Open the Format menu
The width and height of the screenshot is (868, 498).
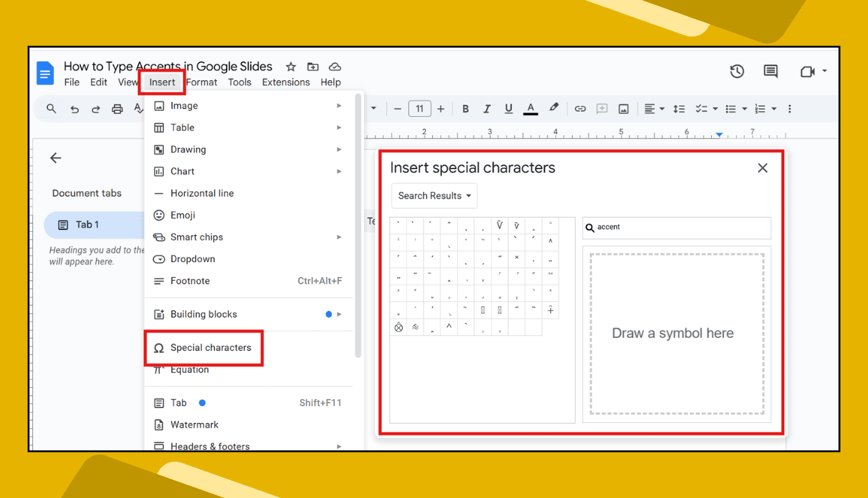tap(201, 82)
